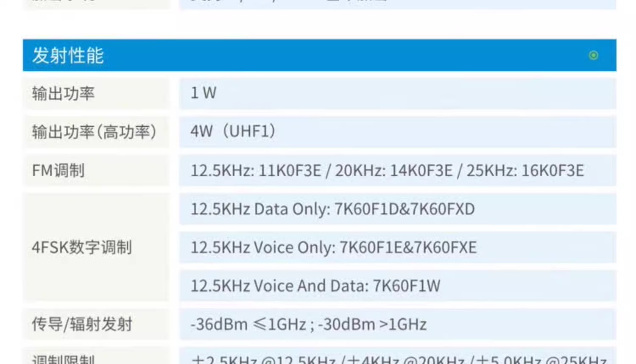
Task: Click the -36dBm ≤1GHz text
Action: pos(248,325)
